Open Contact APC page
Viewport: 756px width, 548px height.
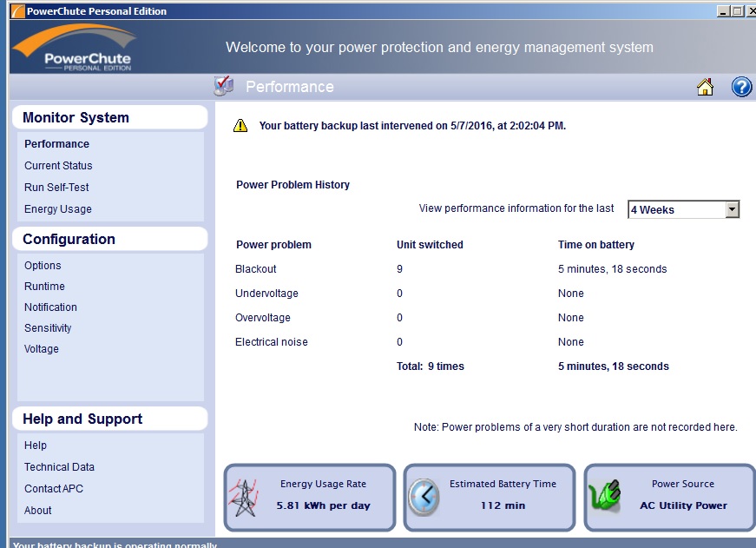click(x=54, y=489)
